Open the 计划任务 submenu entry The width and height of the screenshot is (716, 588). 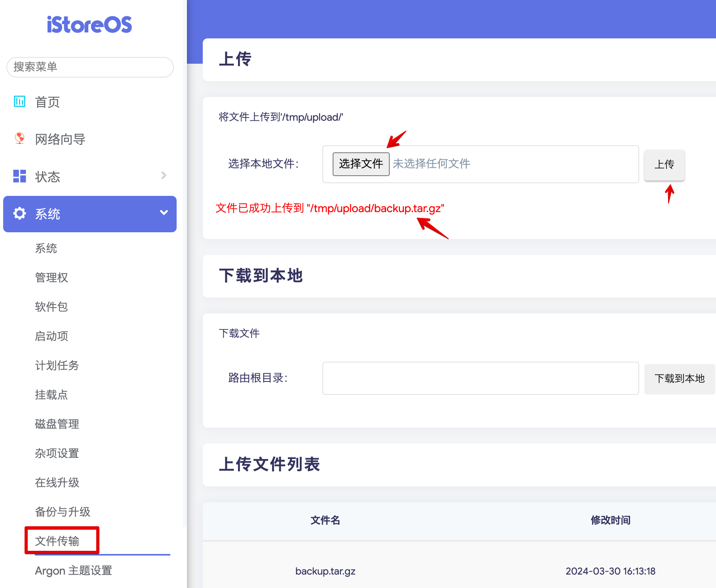tap(57, 365)
